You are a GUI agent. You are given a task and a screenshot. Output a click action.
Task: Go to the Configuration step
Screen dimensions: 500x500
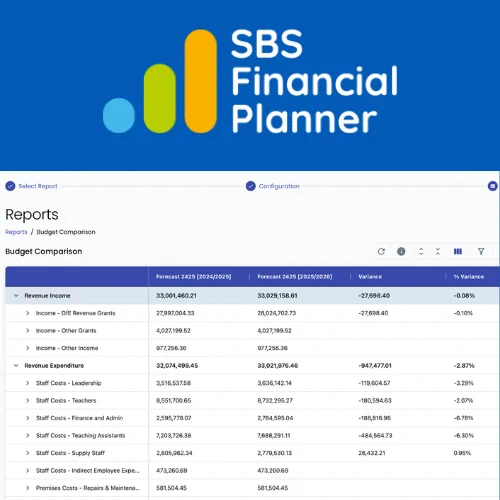pyautogui.click(x=279, y=186)
